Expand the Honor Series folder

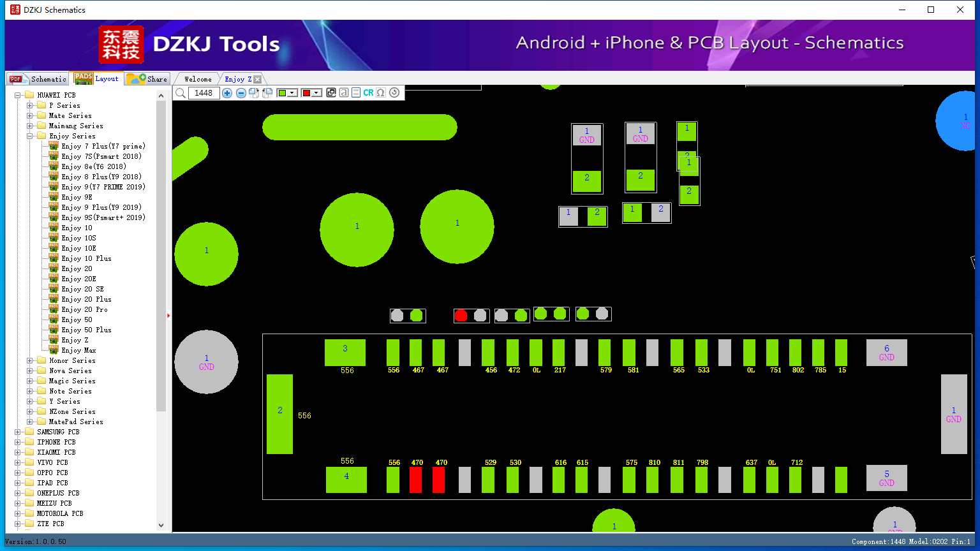point(30,360)
